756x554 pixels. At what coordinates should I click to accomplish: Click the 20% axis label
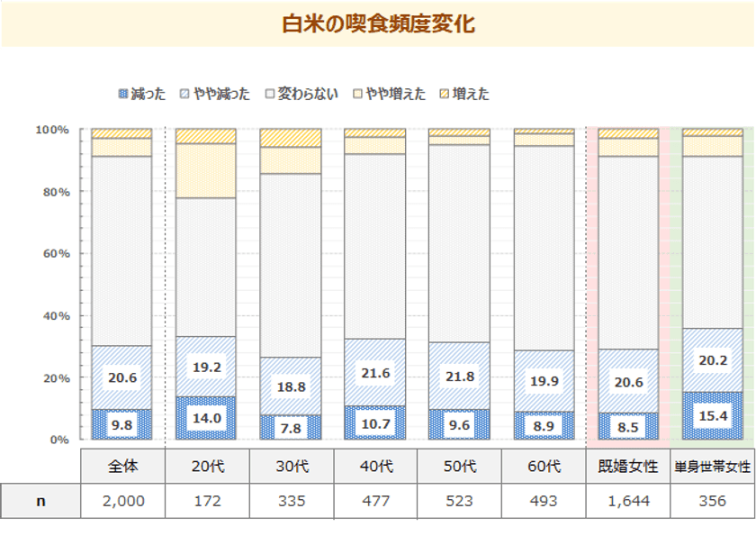(57, 378)
